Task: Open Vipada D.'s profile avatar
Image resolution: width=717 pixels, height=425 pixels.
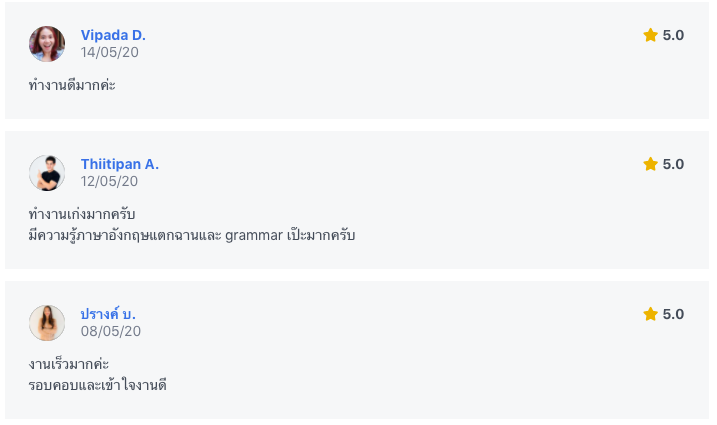Action: [x=47, y=44]
